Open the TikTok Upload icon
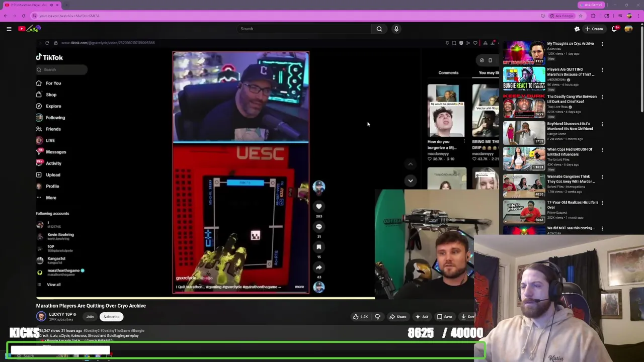The width and height of the screenshot is (644, 362). pos(39,174)
